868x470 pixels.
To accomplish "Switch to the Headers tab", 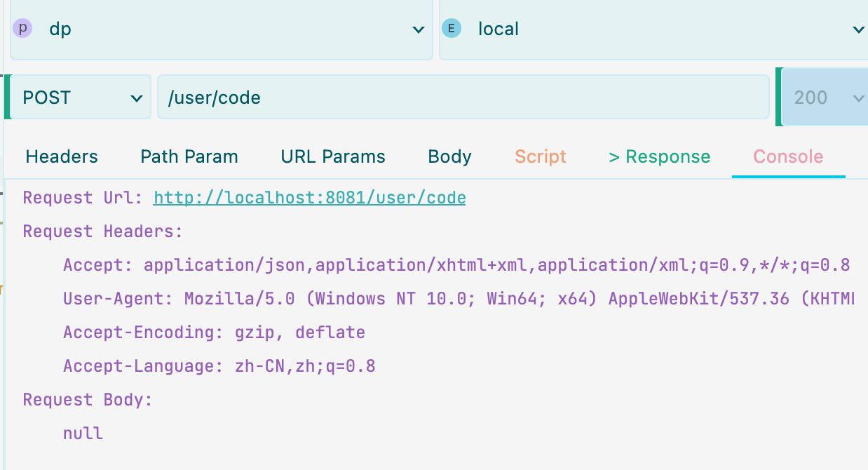I will click(x=62, y=156).
